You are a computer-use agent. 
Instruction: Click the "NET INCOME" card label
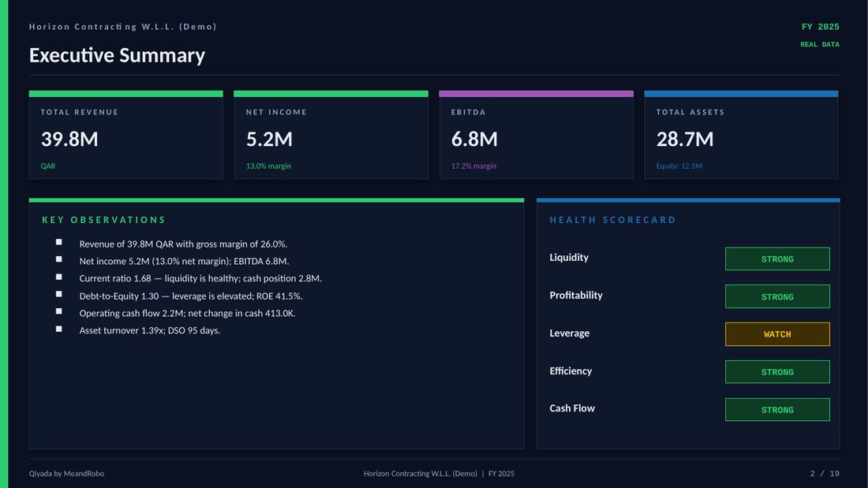point(276,112)
